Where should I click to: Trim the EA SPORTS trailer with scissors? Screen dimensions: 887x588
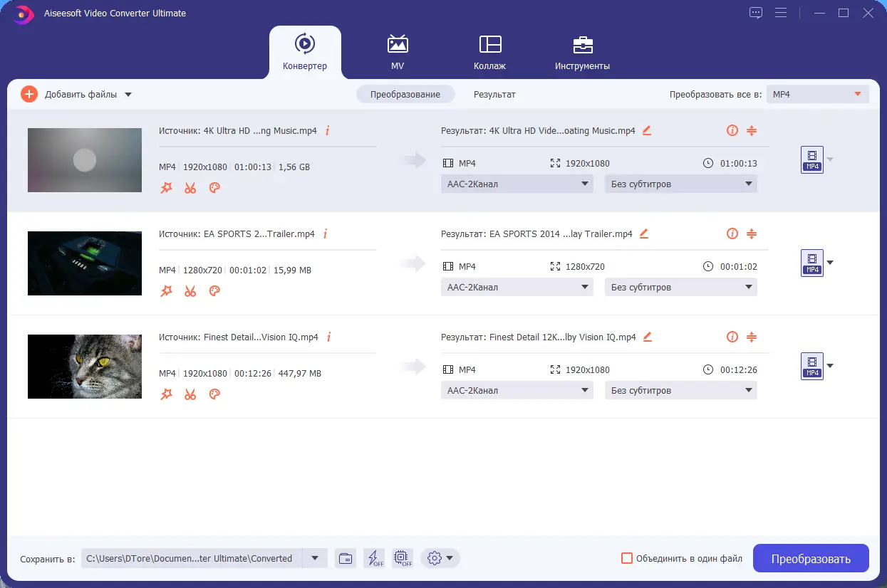click(x=190, y=290)
